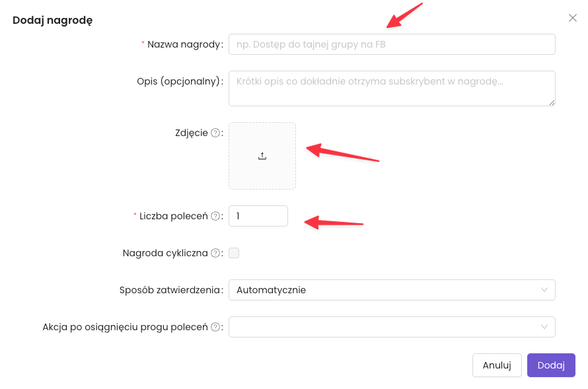Click the upload icon in the Zdjęcie box
The height and width of the screenshot is (389, 588).
click(262, 156)
